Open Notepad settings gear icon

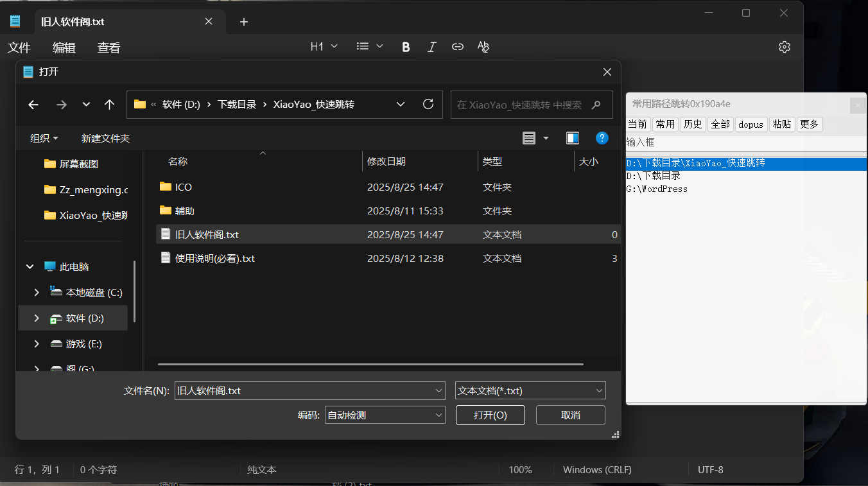784,47
